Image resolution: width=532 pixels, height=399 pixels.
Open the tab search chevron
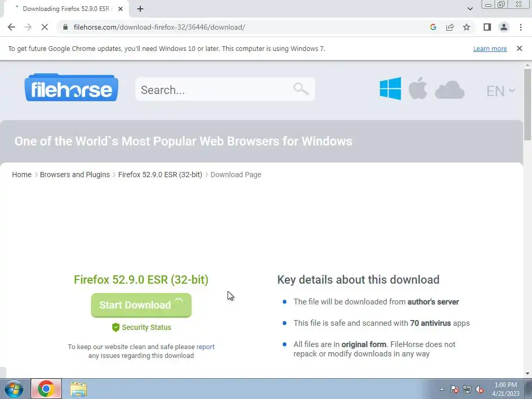(x=470, y=9)
